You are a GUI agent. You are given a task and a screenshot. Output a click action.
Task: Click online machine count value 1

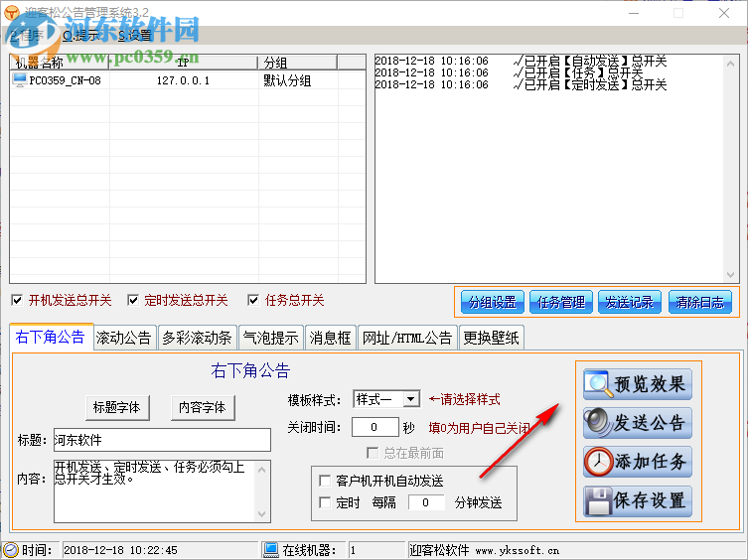(x=353, y=550)
